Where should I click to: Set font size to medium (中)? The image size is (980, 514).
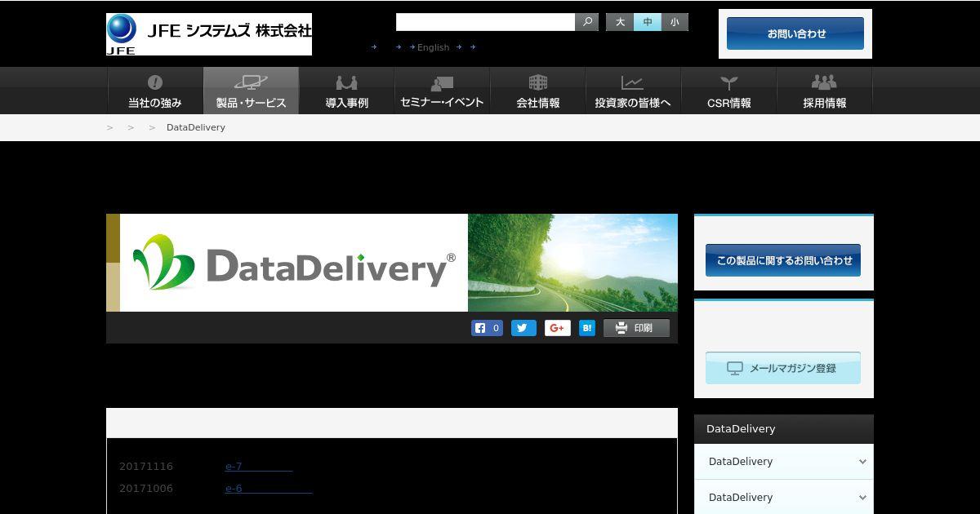point(648,22)
